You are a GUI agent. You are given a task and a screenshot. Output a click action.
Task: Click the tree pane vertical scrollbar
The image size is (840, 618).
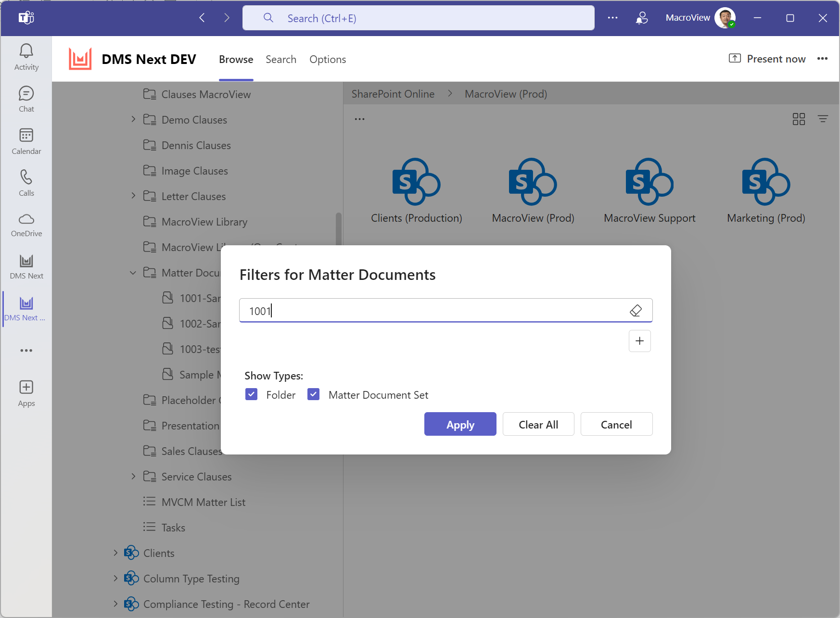coord(338,230)
